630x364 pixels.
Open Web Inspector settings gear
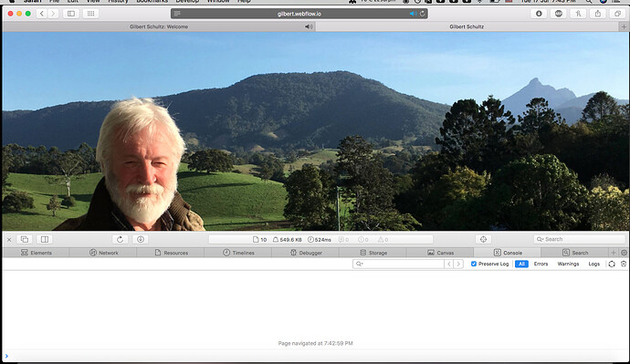(x=624, y=253)
